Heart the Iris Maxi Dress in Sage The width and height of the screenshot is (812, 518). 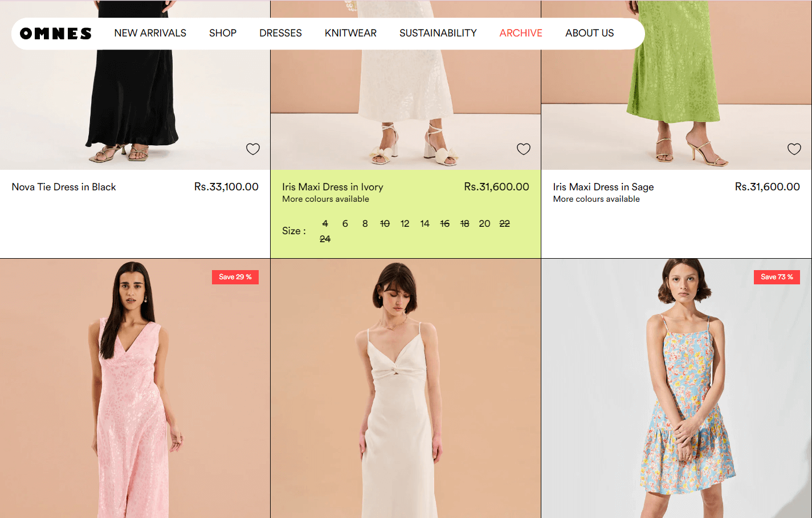(x=794, y=149)
